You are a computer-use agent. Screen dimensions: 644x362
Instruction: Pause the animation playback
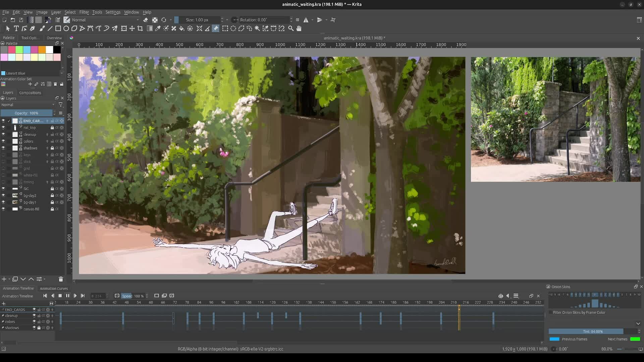[x=67, y=296]
